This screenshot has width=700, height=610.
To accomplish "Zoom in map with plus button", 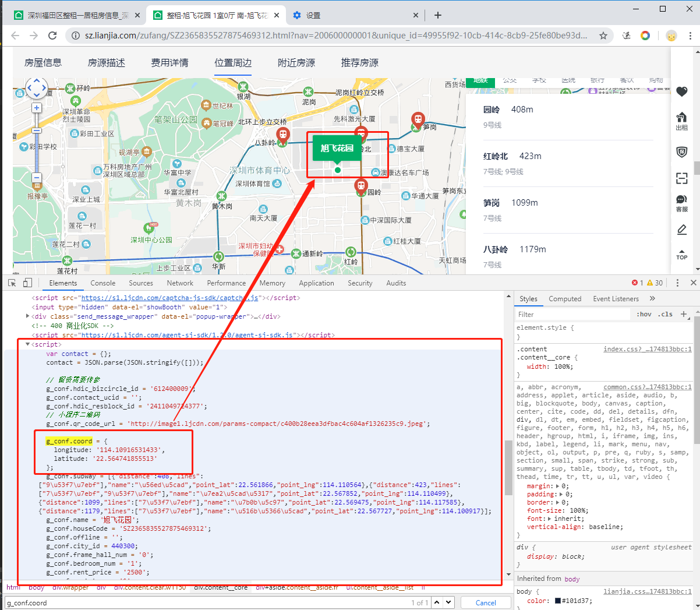I will coord(37,108).
